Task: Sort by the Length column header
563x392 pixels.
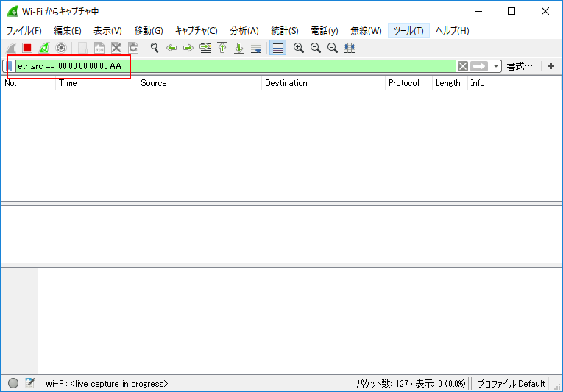Action: pos(450,83)
